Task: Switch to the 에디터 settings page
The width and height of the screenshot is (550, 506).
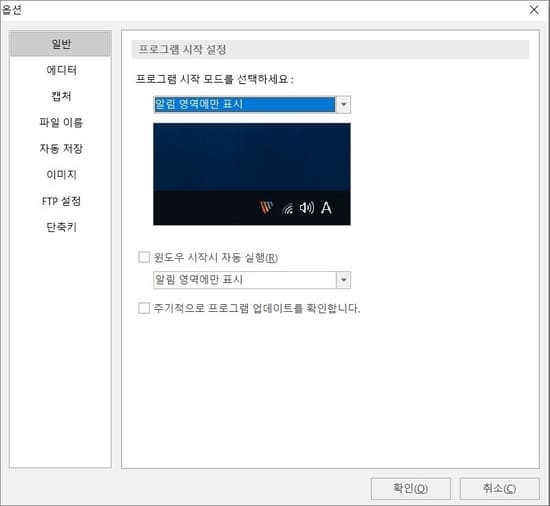Action: point(61,70)
